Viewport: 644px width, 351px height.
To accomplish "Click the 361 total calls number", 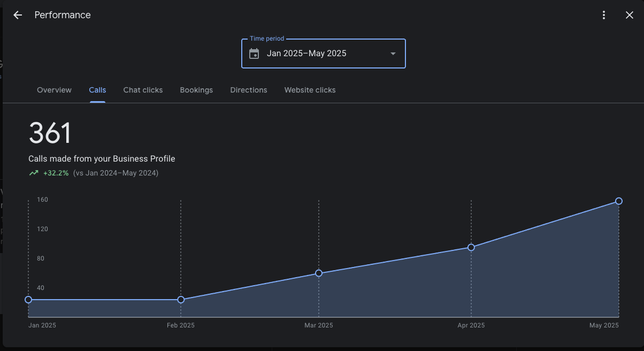I will click(50, 133).
